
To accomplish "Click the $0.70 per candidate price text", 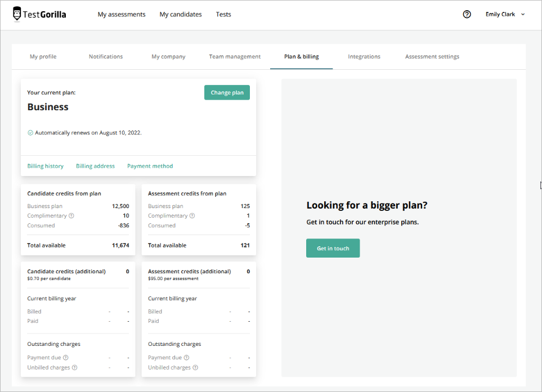I will pyautogui.click(x=49, y=279).
